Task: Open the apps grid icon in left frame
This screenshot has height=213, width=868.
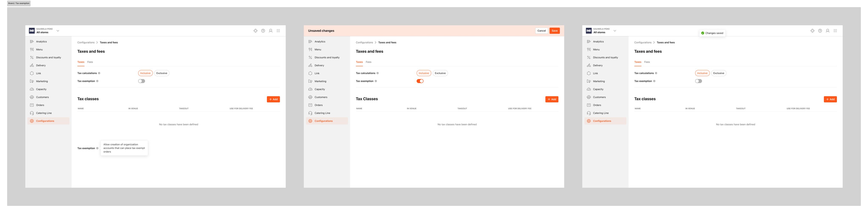Action: (x=278, y=31)
